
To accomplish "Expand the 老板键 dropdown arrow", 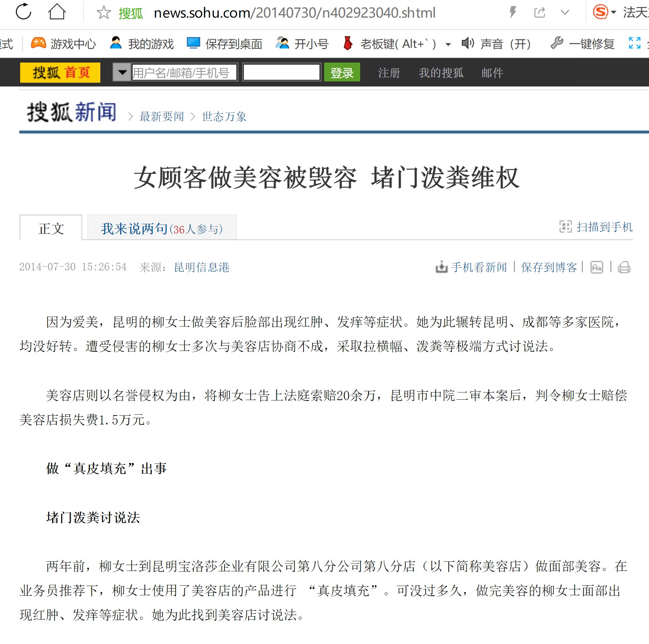I will [x=448, y=44].
